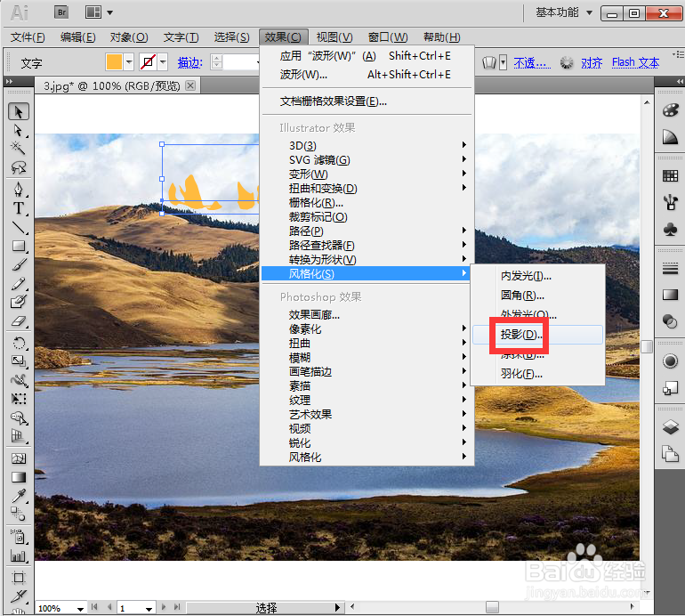Open the 基本功能 workspace dropdown
685x616 pixels.
click(x=564, y=12)
